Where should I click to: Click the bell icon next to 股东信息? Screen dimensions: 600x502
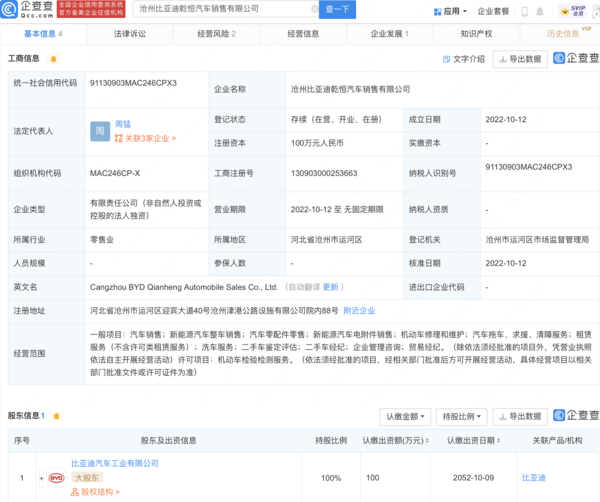point(57,416)
